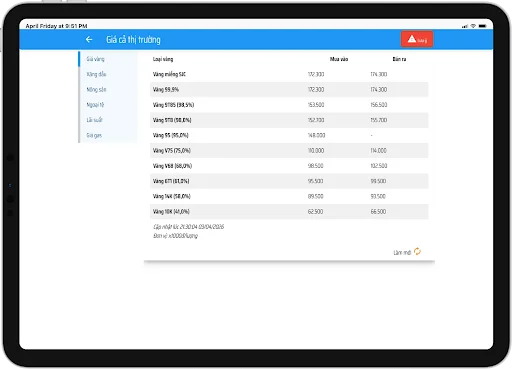Click the cellular signal icon in status bar
Screen dimensions: 512x369
tap(465, 26)
